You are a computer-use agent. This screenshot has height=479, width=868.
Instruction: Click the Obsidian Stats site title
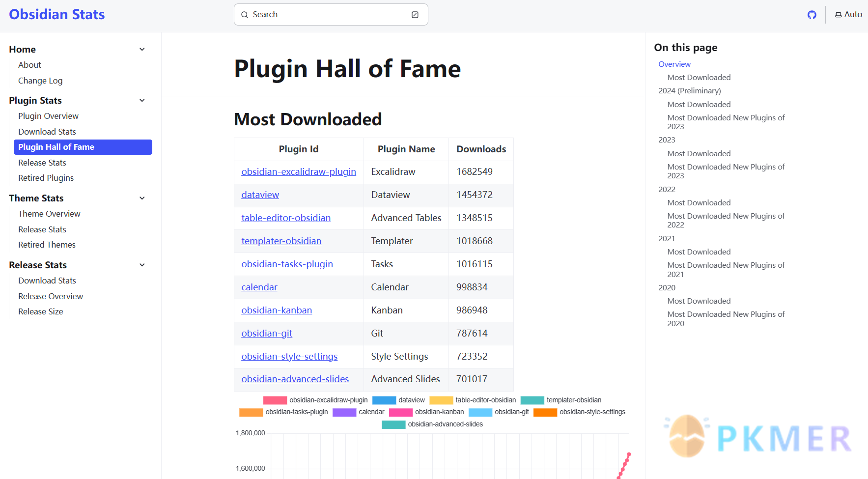tap(57, 15)
